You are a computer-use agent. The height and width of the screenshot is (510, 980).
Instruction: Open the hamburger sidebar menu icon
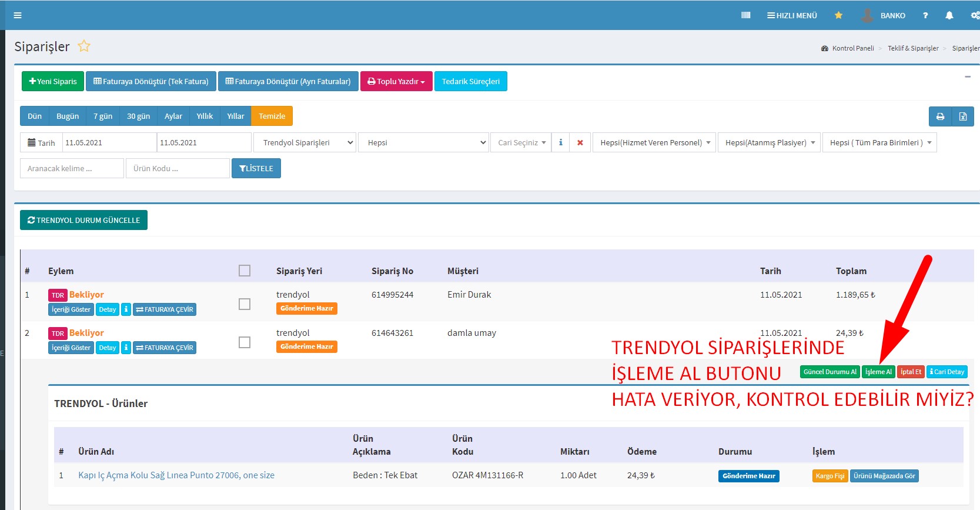[18, 15]
